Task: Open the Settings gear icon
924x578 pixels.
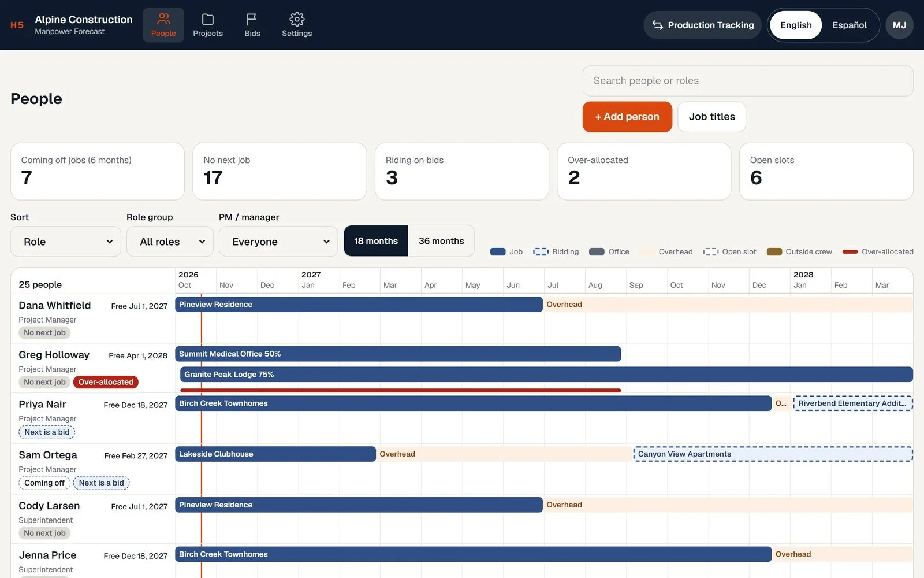Action: pyautogui.click(x=297, y=19)
